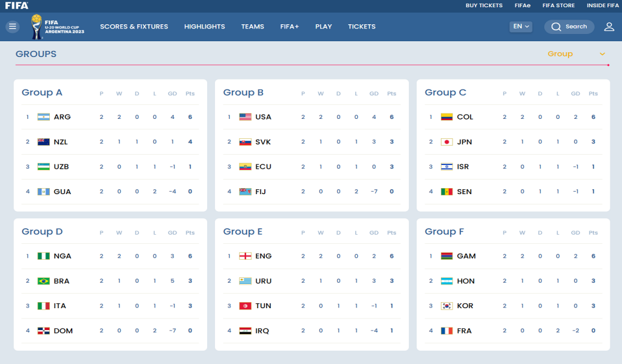
Task: Select the NGA team name
Action: [63, 256]
